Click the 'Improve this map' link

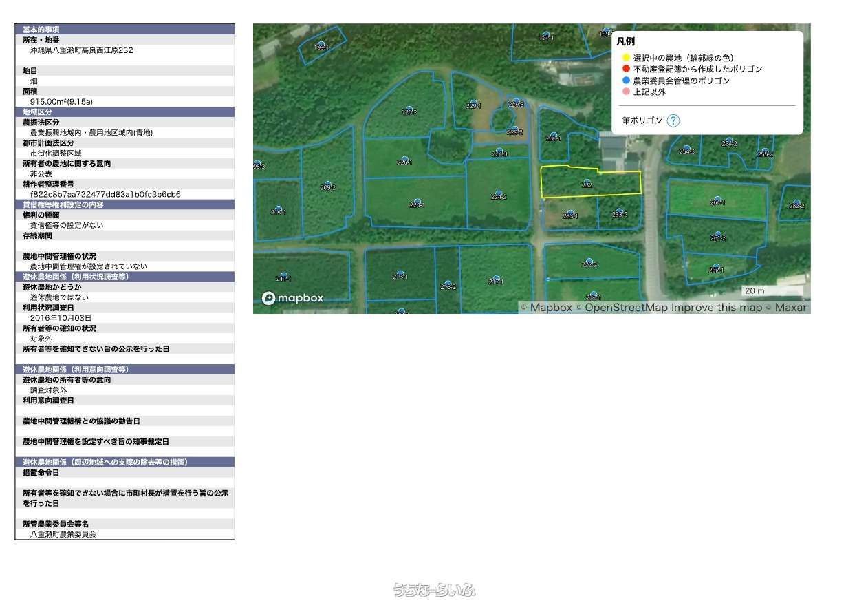coord(717,308)
